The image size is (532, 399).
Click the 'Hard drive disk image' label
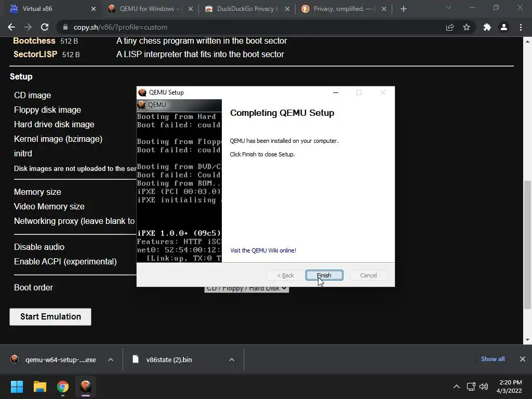(54, 125)
